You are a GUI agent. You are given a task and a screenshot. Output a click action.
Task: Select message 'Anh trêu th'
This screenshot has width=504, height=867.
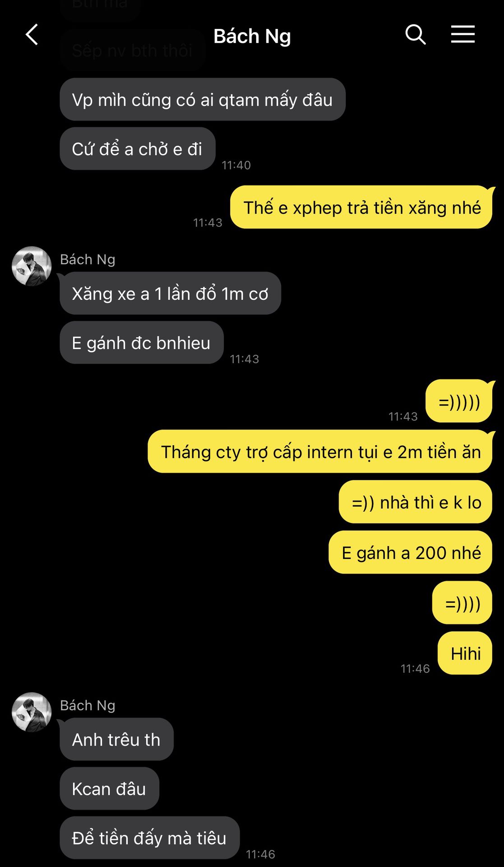tap(117, 739)
